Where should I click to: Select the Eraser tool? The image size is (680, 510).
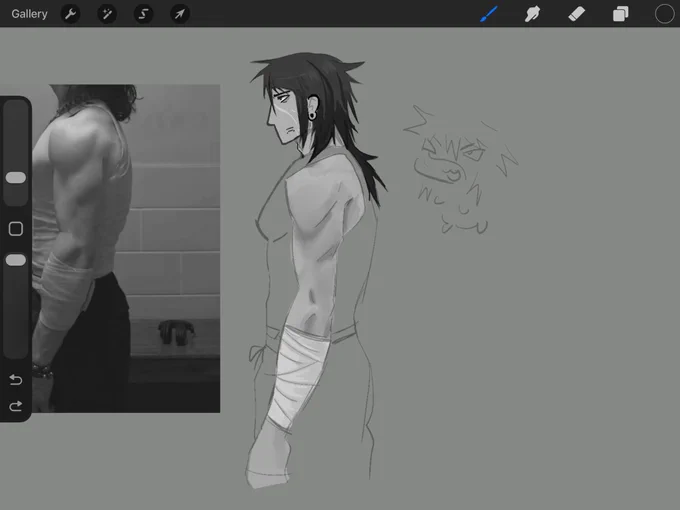coord(576,14)
